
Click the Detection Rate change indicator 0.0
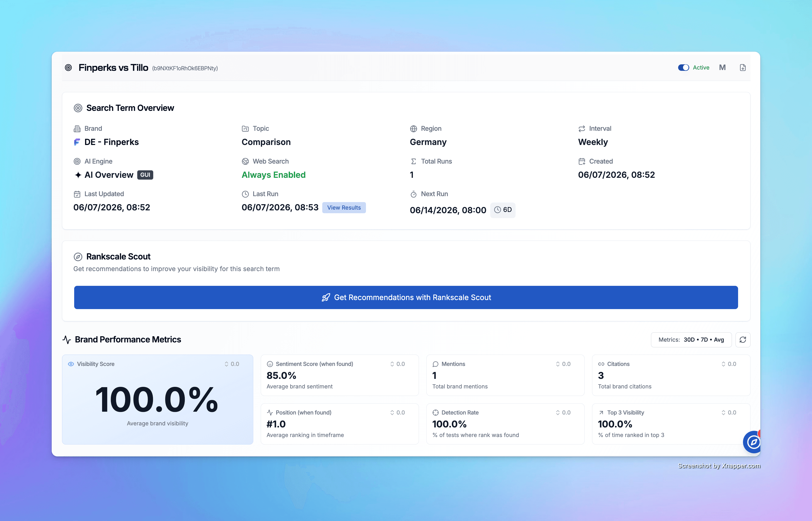(x=563, y=412)
